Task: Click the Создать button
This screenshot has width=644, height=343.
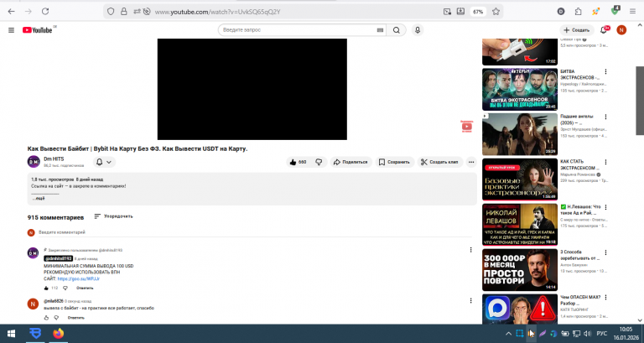Action: pyautogui.click(x=576, y=30)
